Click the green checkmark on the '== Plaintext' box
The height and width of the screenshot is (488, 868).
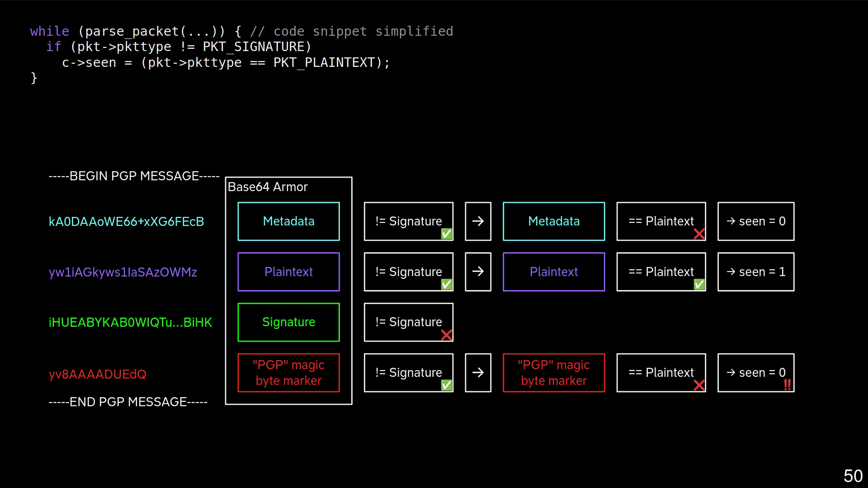pyautogui.click(x=699, y=284)
